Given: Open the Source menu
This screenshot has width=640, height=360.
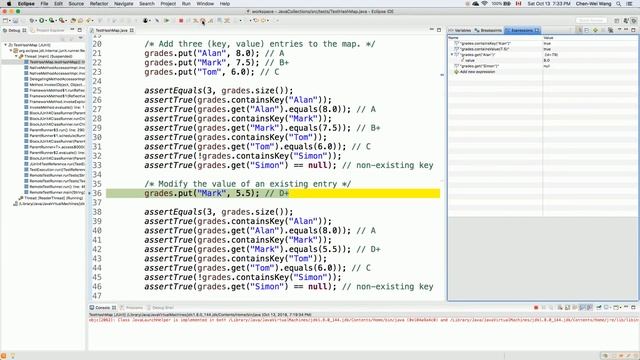Looking at the screenshot, I should click(x=76, y=4).
